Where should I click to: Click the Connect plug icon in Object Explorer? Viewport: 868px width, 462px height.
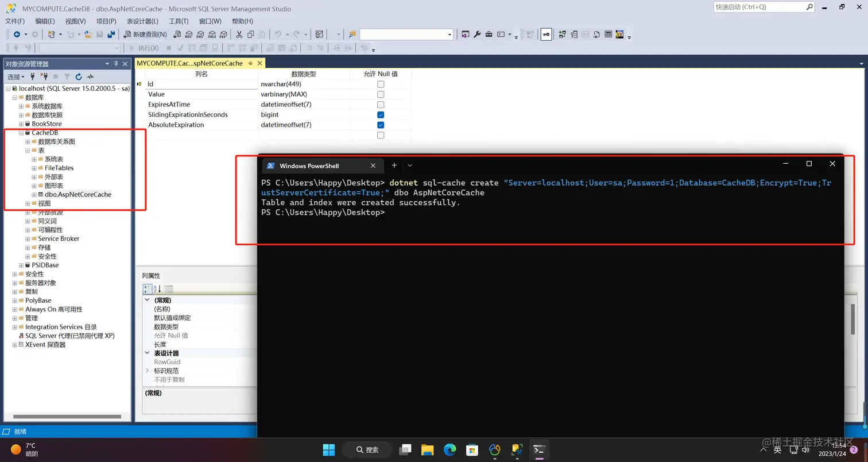pos(33,76)
